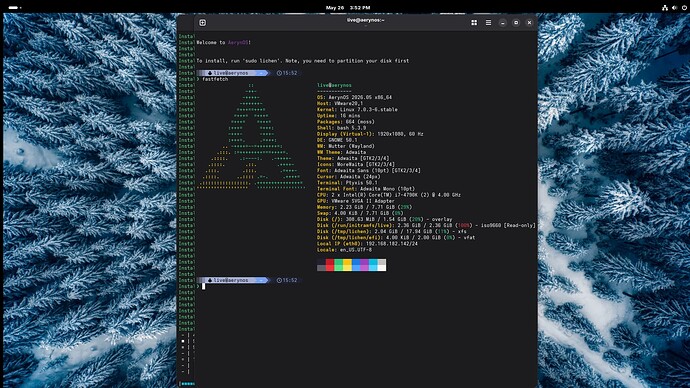Click the red color block in fastfetch output
The width and height of the screenshot is (690, 388).
330,265
